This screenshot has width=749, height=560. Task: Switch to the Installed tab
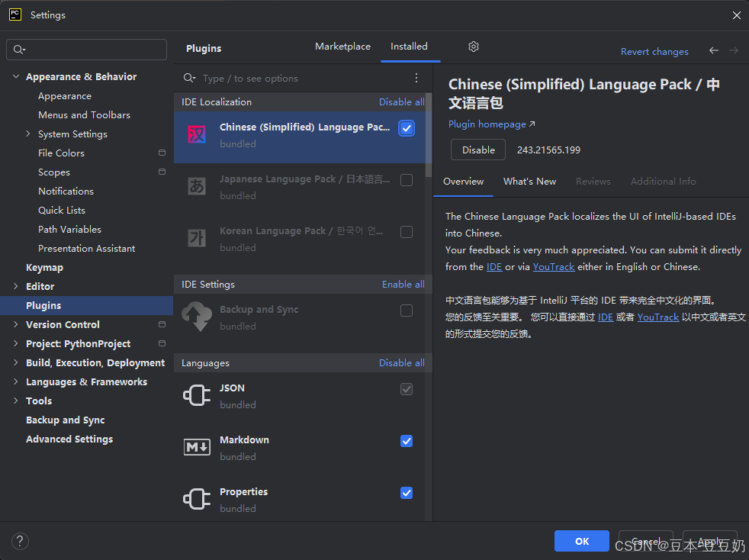[409, 47]
